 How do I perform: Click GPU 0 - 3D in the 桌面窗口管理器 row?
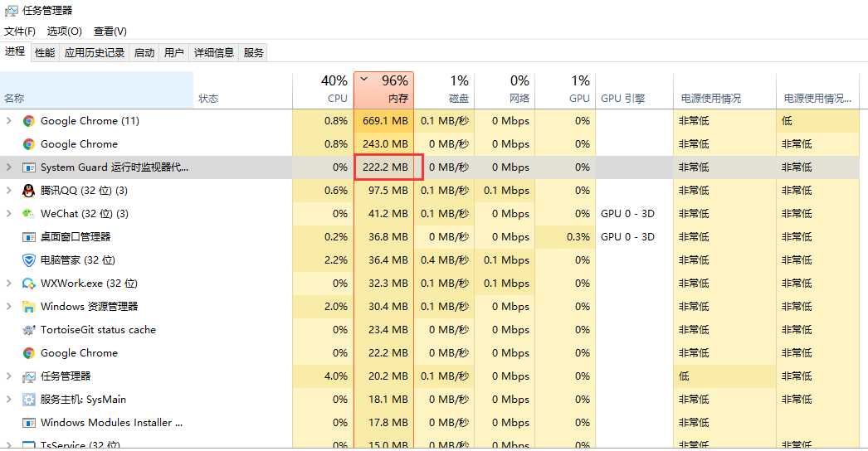tap(627, 237)
